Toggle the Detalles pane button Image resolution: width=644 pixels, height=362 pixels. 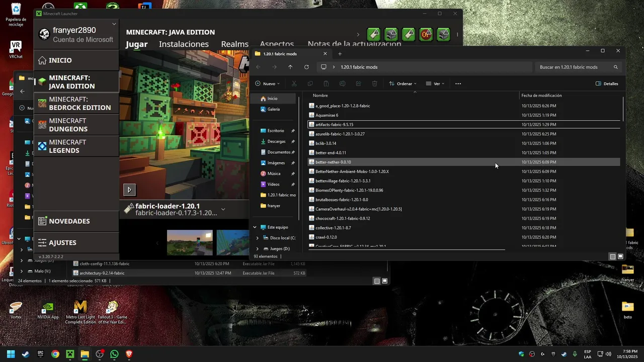[607, 83]
